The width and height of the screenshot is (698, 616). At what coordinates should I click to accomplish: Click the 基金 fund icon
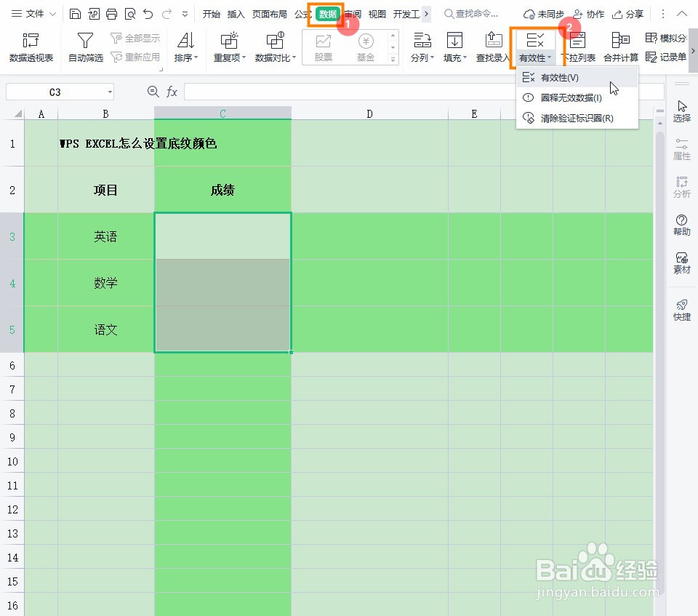pos(366,48)
